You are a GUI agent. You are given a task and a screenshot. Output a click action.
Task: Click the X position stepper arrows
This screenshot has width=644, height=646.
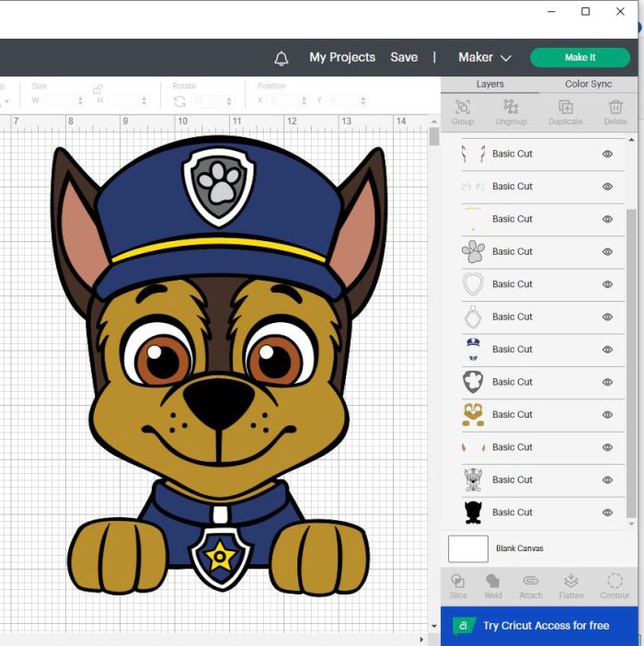pyautogui.click(x=304, y=100)
